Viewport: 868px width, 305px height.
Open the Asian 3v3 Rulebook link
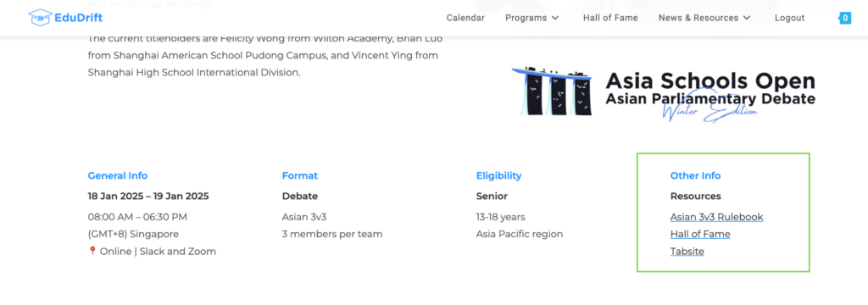coord(716,217)
